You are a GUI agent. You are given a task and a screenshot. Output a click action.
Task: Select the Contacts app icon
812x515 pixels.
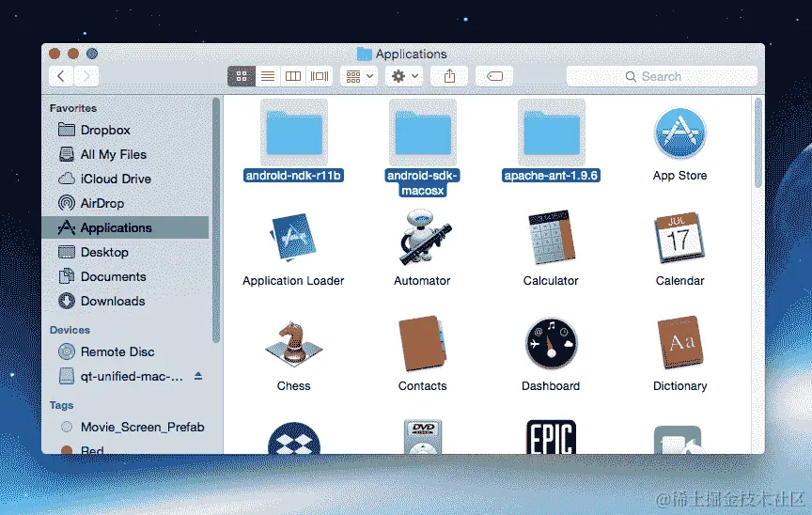tap(423, 343)
